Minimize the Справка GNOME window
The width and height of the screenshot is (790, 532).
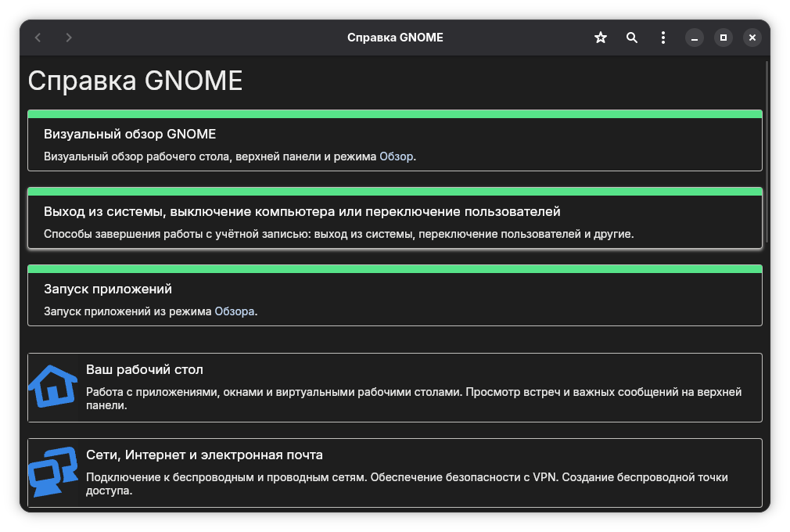(695, 38)
